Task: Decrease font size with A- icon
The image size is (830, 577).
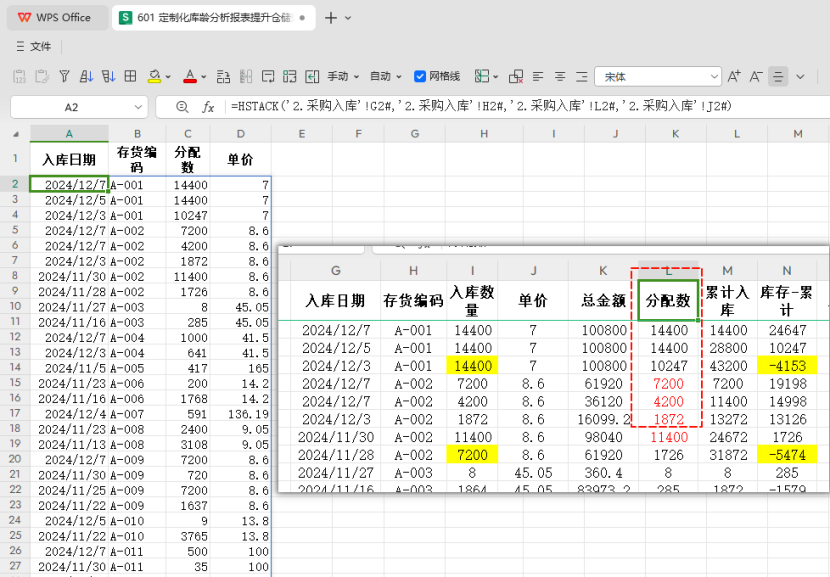Action: pos(756,76)
